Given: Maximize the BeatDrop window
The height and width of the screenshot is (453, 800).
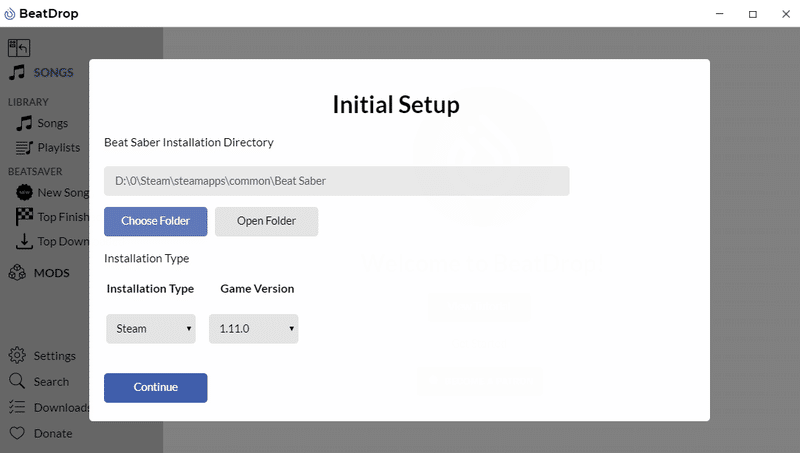Looking at the screenshot, I should (753, 14).
